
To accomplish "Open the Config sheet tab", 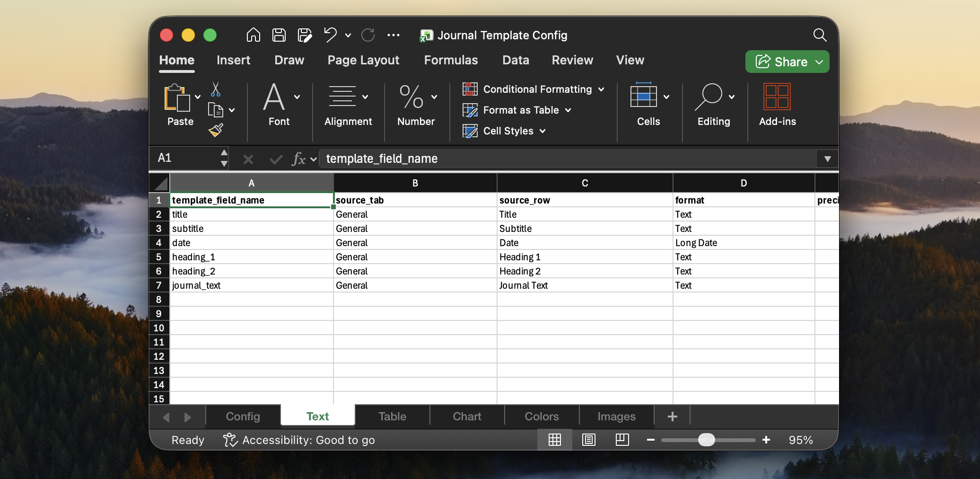I will click(242, 416).
